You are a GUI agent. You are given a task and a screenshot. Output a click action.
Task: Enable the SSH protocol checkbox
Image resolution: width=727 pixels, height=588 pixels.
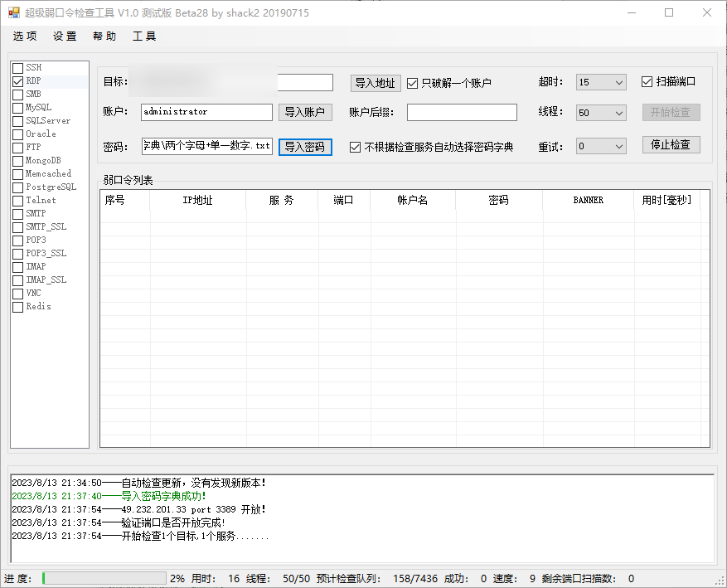17,67
